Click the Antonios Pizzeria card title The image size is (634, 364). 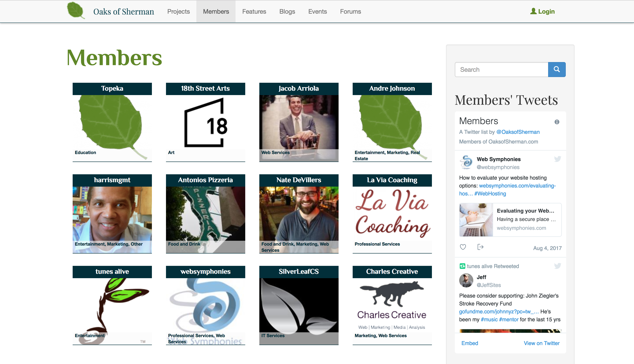206,180
